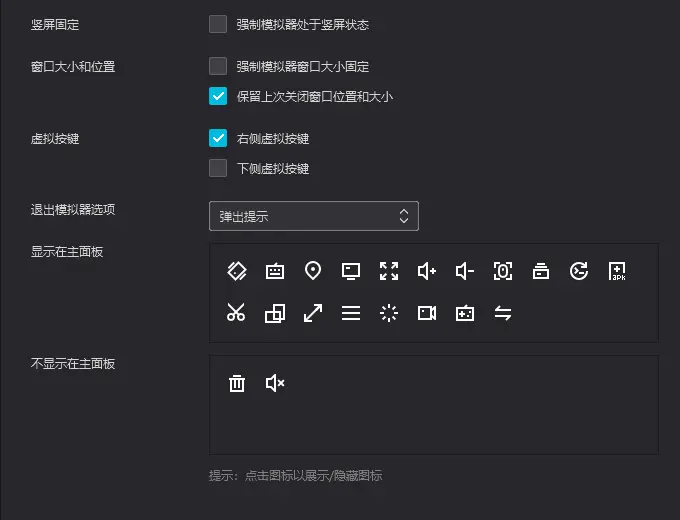Click the video recorder camera icon

427,313
